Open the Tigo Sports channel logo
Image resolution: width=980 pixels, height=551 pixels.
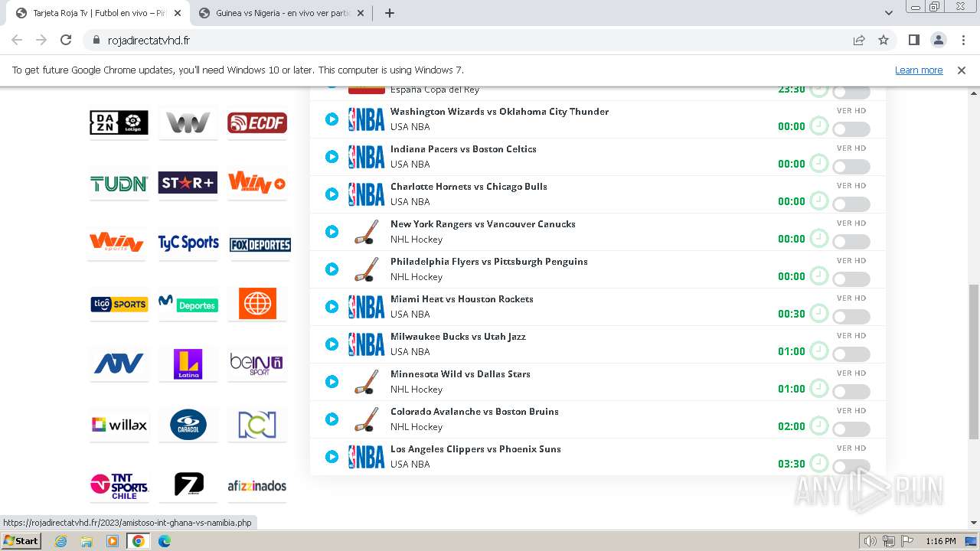(x=119, y=304)
